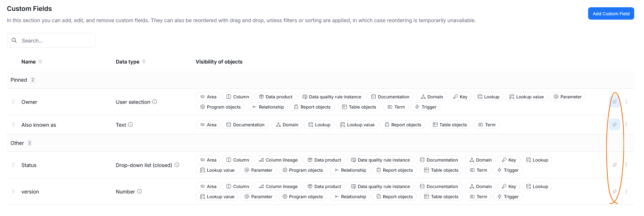Show info icon next to Drop-down list (closed)
The height and width of the screenshot is (216, 644).
177,165
